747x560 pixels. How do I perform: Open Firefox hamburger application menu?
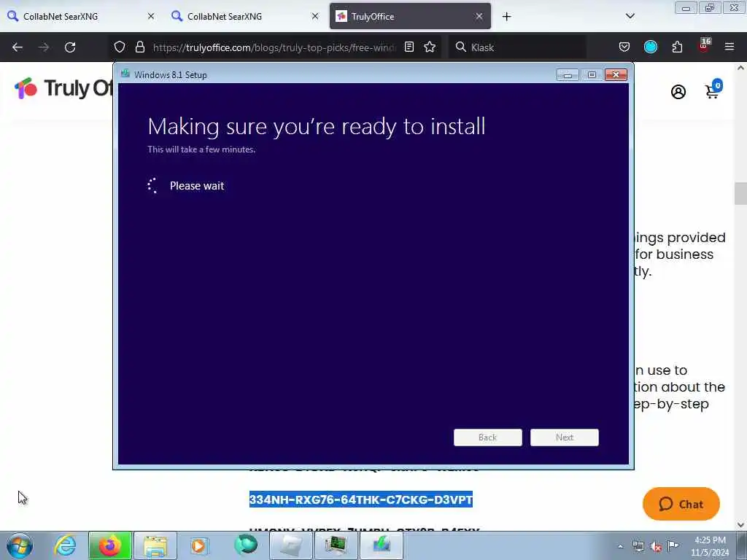729,47
